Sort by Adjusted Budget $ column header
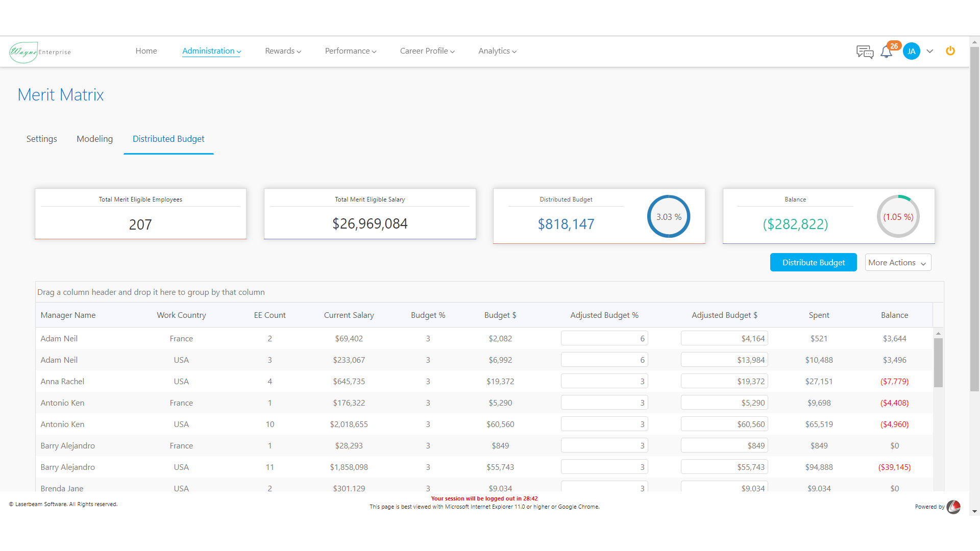The height and width of the screenshot is (551, 980). pos(725,315)
